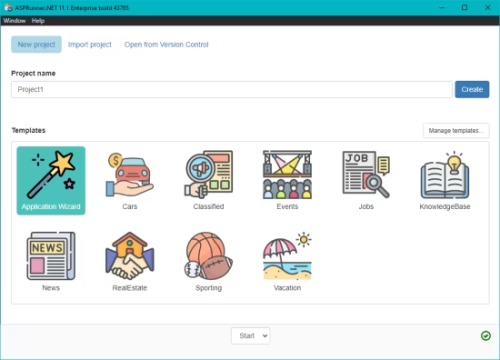Expand the Start dropdown at bottom
This screenshot has height=360, width=500.
[251, 336]
